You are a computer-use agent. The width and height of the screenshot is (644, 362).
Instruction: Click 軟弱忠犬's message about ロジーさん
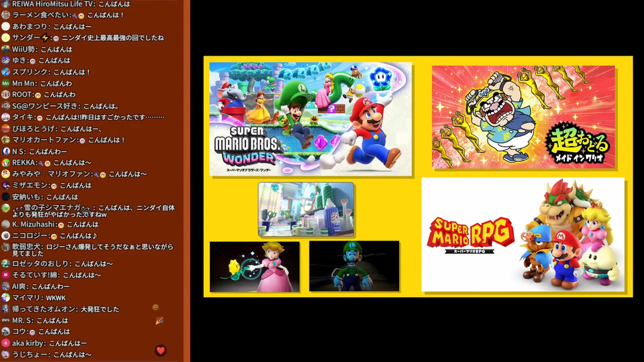[x=93, y=250]
